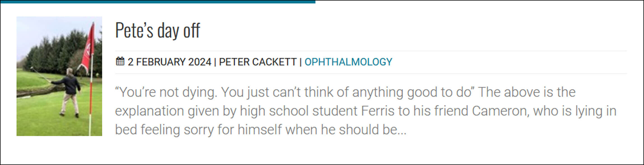Click the separator before OPHTHALMOLOGY
The width and height of the screenshot is (644, 165).
(300, 62)
